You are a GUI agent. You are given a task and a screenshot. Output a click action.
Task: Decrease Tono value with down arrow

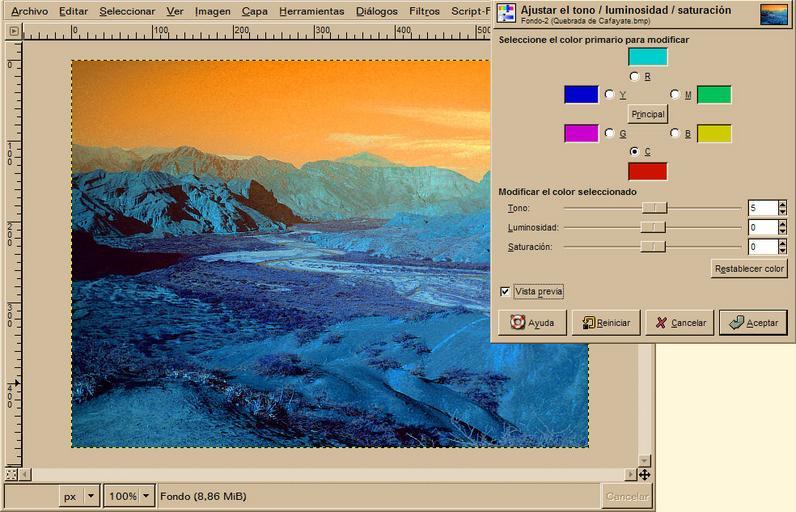(x=782, y=211)
